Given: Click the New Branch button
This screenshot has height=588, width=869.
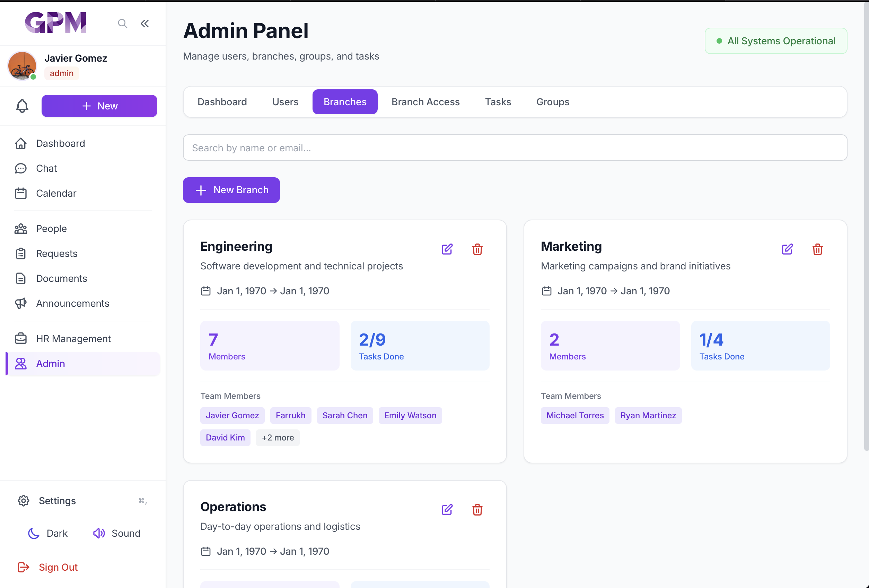Looking at the screenshot, I should pyautogui.click(x=231, y=190).
